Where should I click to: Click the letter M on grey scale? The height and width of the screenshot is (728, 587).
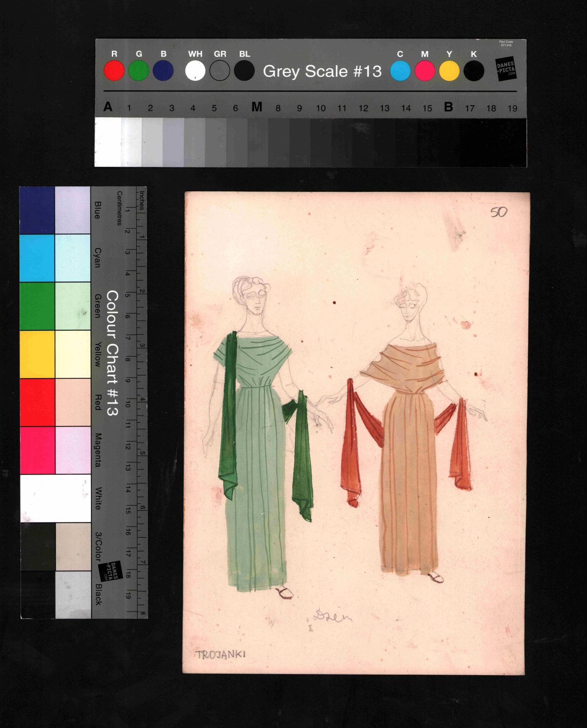pyautogui.click(x=257, y=107)
